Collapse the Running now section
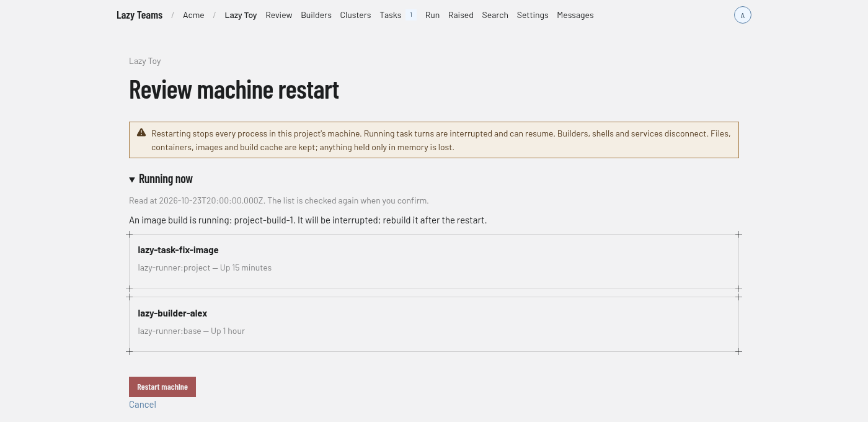The width and height of the screenshot is (868, 422). click(161, 179)
